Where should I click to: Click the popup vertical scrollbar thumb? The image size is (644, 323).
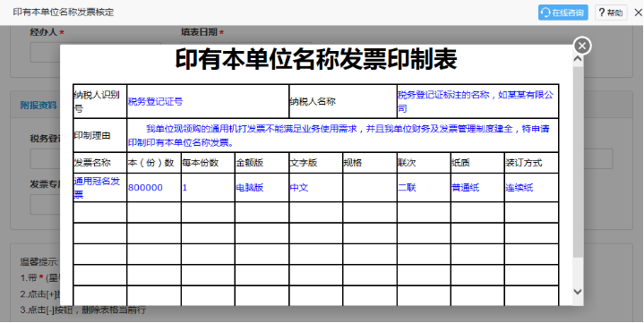pyautogui.click(x=578, y=162)
